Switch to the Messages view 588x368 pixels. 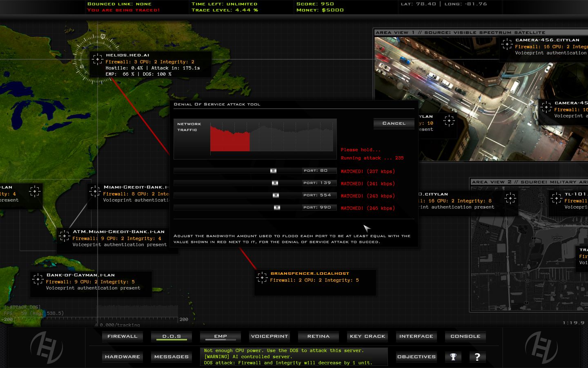click(171, 357)
